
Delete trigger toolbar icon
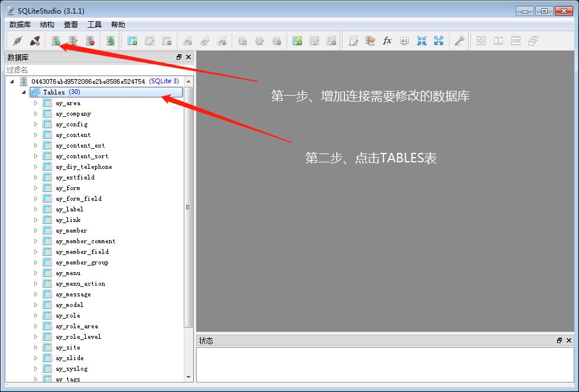pos(277,41)
